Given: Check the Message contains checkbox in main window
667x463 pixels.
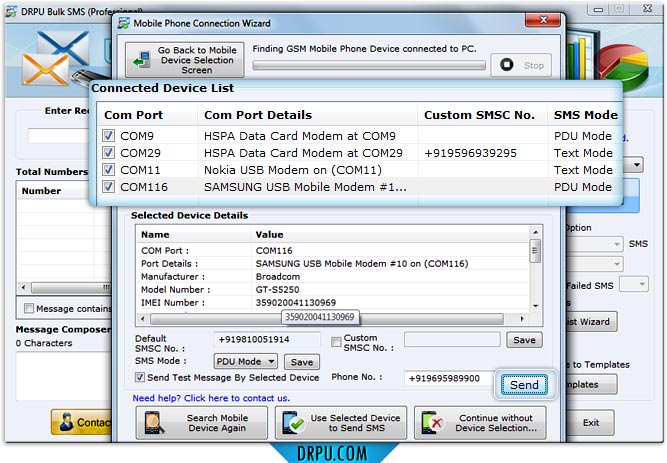Looking at the screenshot, I should (x=29, y=308).
